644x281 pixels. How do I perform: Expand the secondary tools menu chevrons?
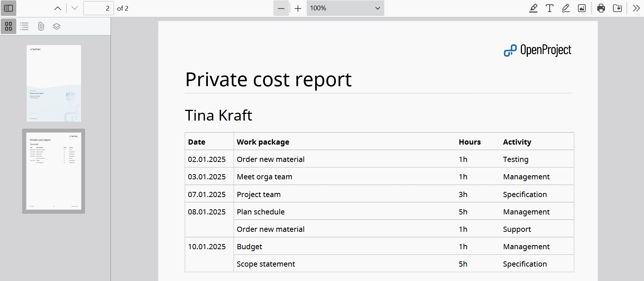(636, 8)
